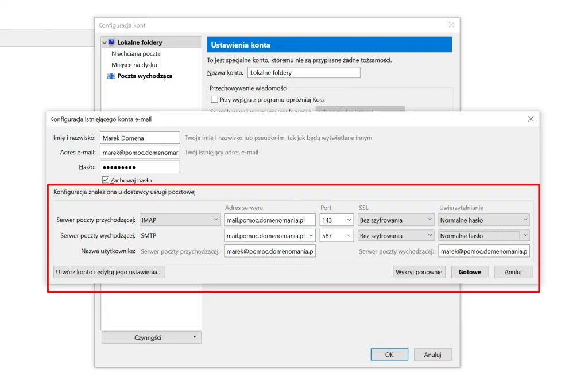The width and height of the screenshot is (588, 389).
Task: Enable emptying Kosz on program exit
Action: pyautogui.click(x=215, y=100)
